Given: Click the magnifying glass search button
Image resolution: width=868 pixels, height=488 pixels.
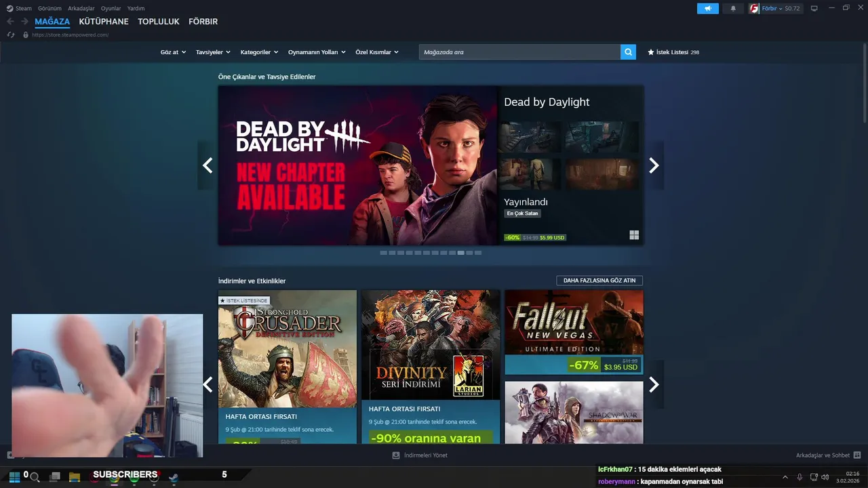Looking at the screenshot, I should click(628, 52).
